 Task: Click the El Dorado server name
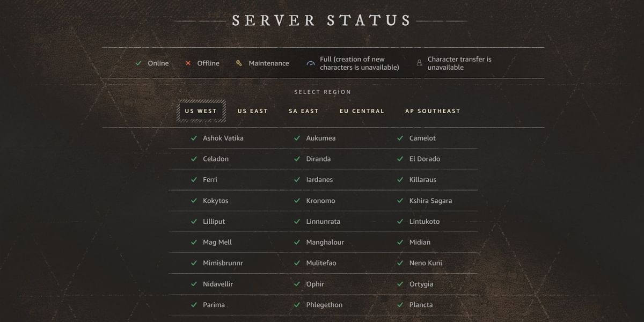[x=425, y=159]
